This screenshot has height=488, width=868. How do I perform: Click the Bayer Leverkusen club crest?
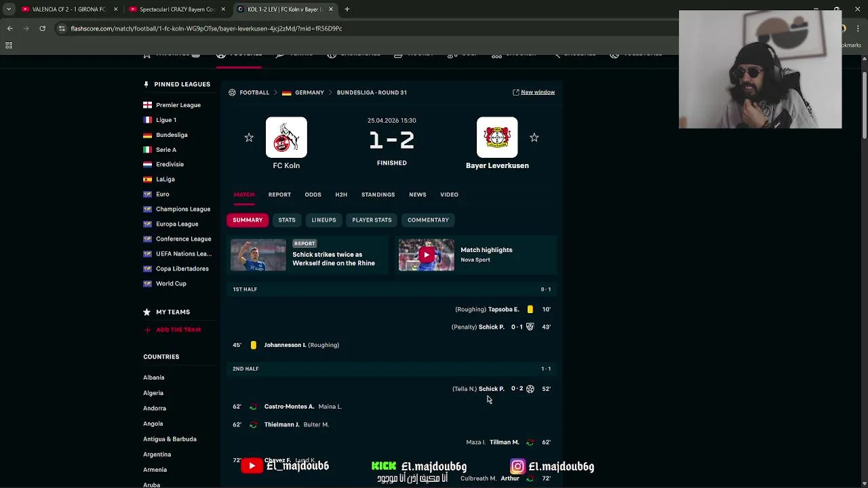point(497,138)
